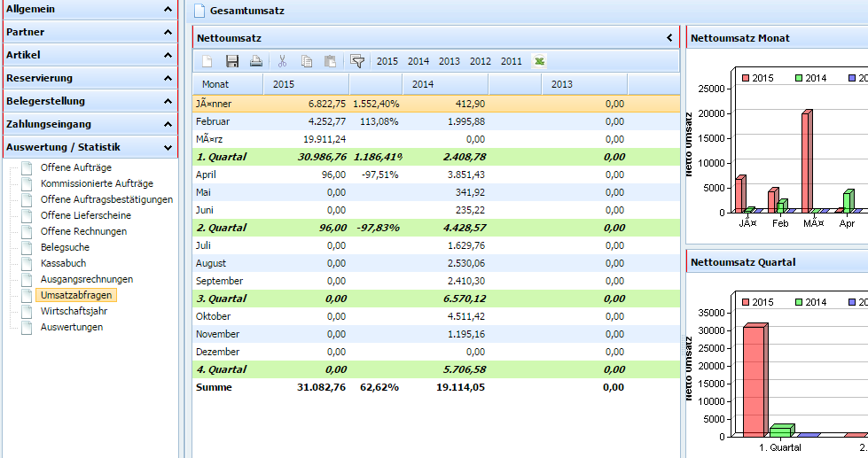Click the Paste clipboard icon
868x458 pixels.
coord(330,61)
